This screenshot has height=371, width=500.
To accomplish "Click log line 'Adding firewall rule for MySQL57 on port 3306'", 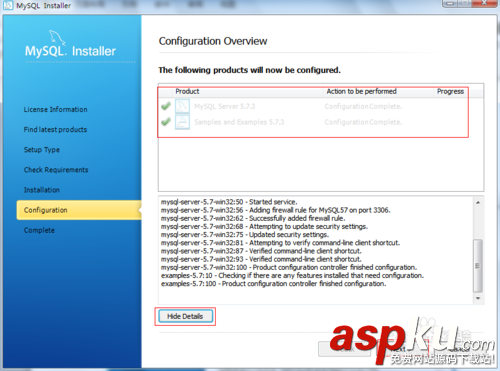I will pos(275,210).
